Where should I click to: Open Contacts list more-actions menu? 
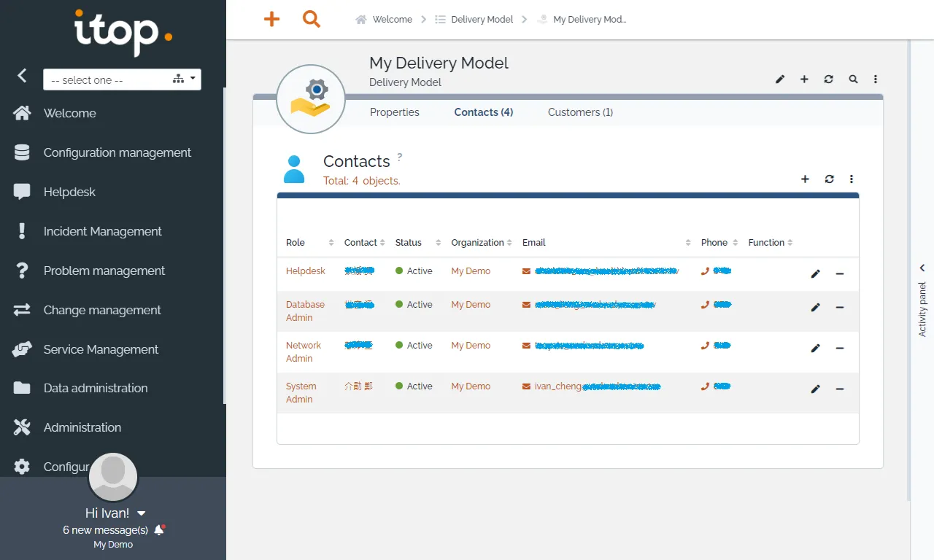pos(852,179)
